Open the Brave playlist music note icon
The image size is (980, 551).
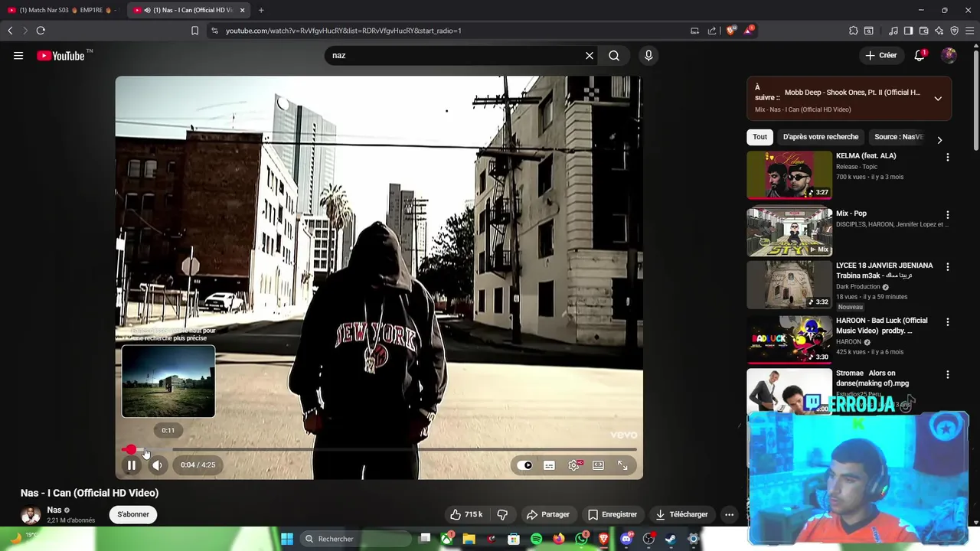[893, 31]
